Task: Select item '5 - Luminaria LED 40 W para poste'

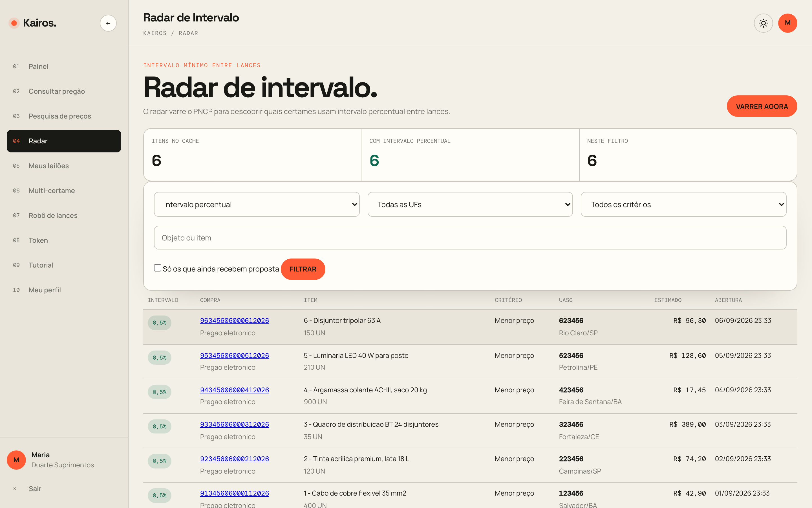Action: pos(356,356)
